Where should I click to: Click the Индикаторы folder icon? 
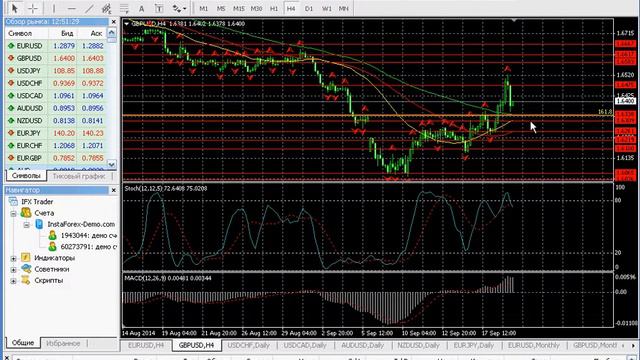coord(26,258)
